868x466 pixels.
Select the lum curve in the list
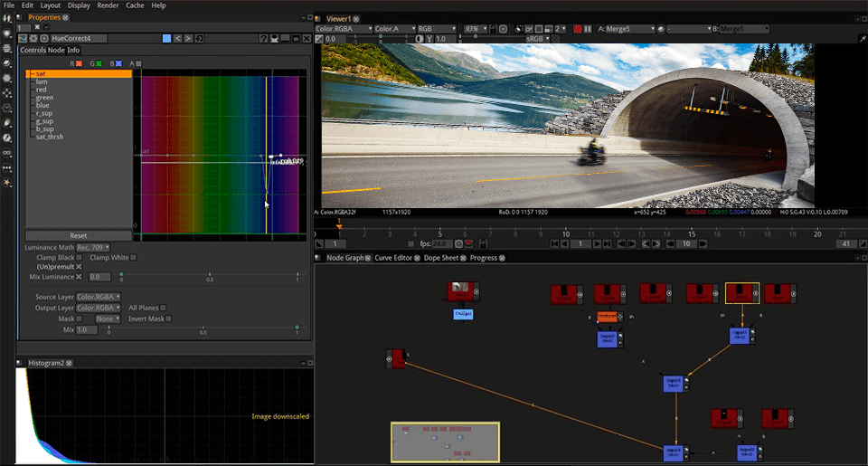(42, 81)
